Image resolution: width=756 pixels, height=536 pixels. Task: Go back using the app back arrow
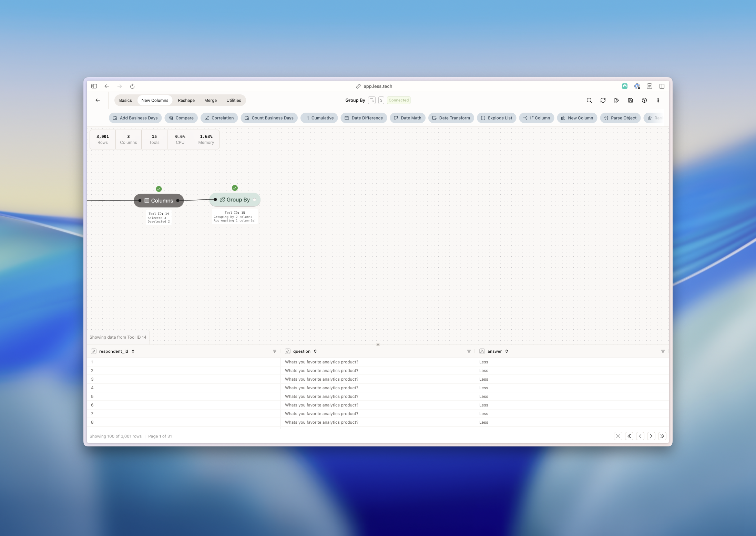[98, 100]
